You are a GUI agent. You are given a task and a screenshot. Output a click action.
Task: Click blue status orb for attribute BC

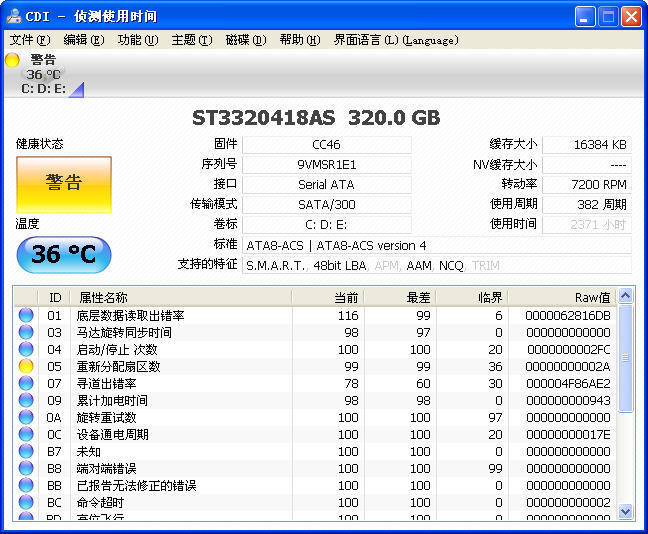point(26,503)
